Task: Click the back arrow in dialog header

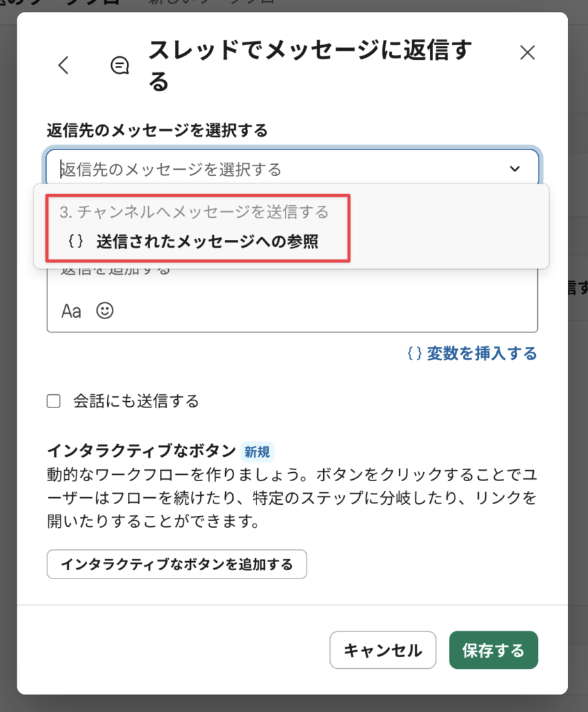Action: point(63,65)
